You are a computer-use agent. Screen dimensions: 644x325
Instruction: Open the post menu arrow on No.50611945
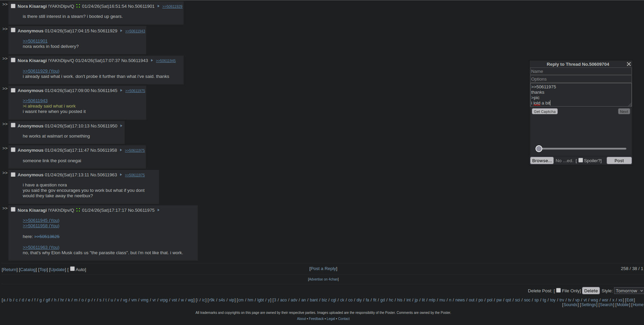click(121, 90)
